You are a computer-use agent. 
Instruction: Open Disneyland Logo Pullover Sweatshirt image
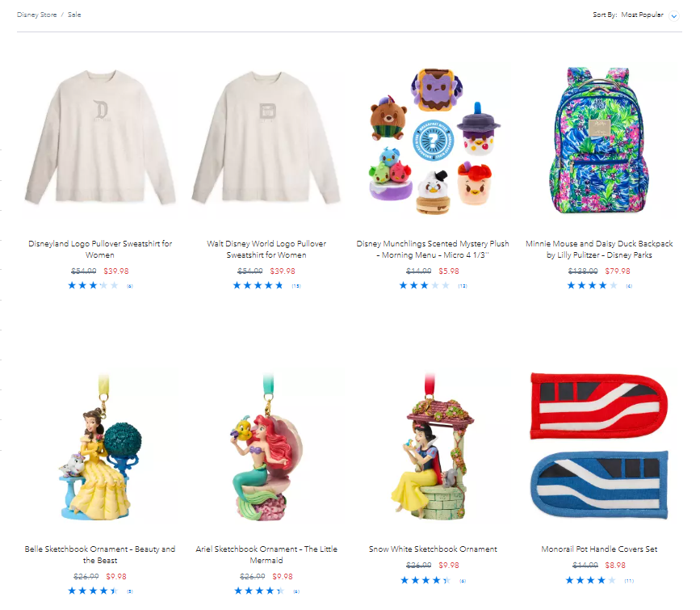(100, 138)
